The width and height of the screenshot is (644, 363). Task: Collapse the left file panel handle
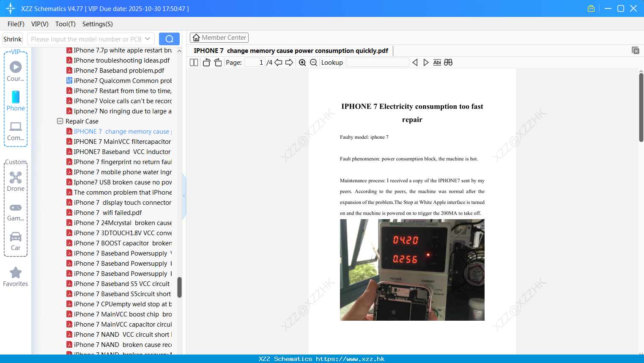(x=184, y=196)
